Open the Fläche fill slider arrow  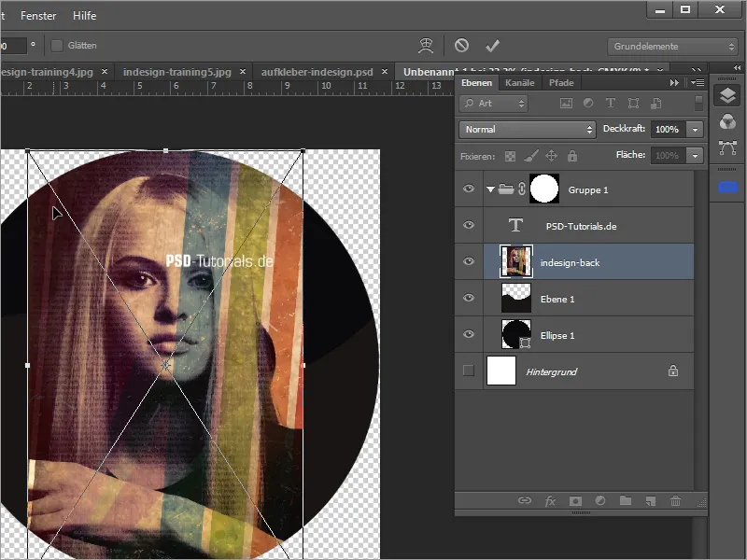click(x=695, y=155)
